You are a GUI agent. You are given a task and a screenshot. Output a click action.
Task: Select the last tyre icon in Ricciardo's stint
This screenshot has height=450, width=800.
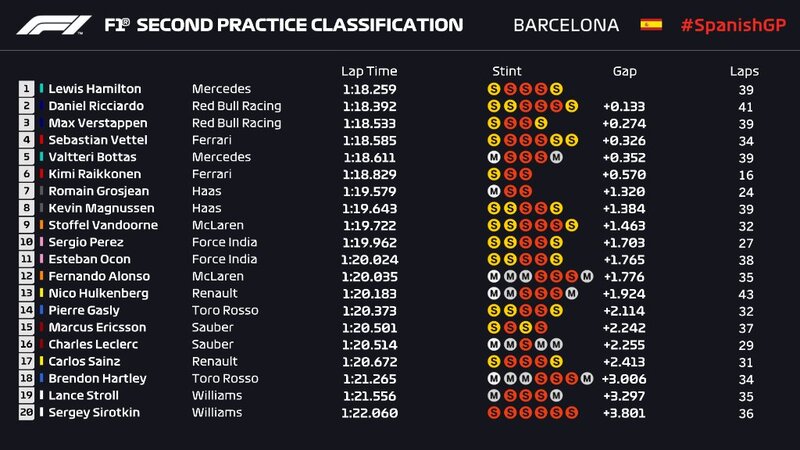click(572, 106)
